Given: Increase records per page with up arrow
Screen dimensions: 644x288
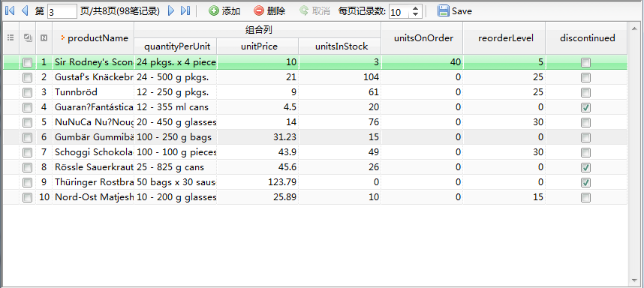Looking at the screenshot, I should pos(416,8).
